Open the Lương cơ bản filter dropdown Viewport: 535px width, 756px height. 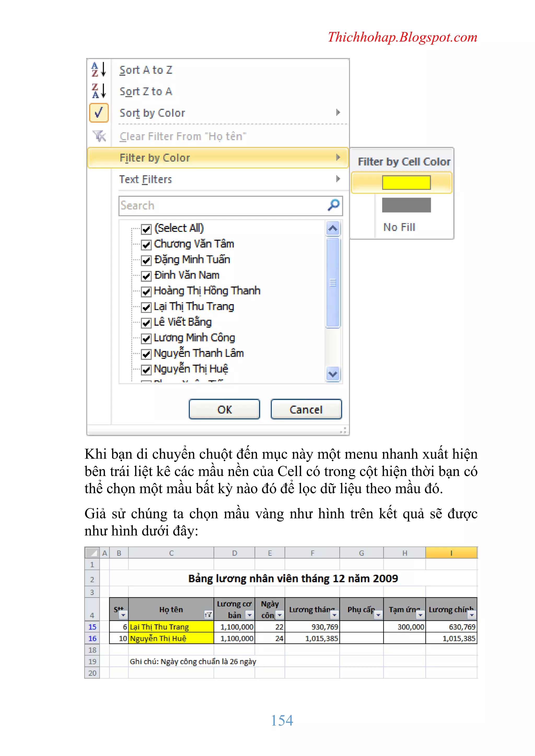250,614
